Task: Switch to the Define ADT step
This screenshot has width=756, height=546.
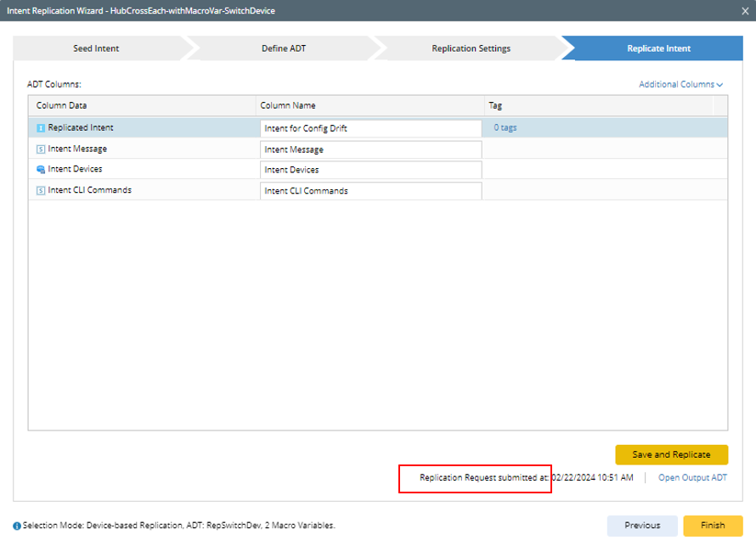Action: pos(283,48)
